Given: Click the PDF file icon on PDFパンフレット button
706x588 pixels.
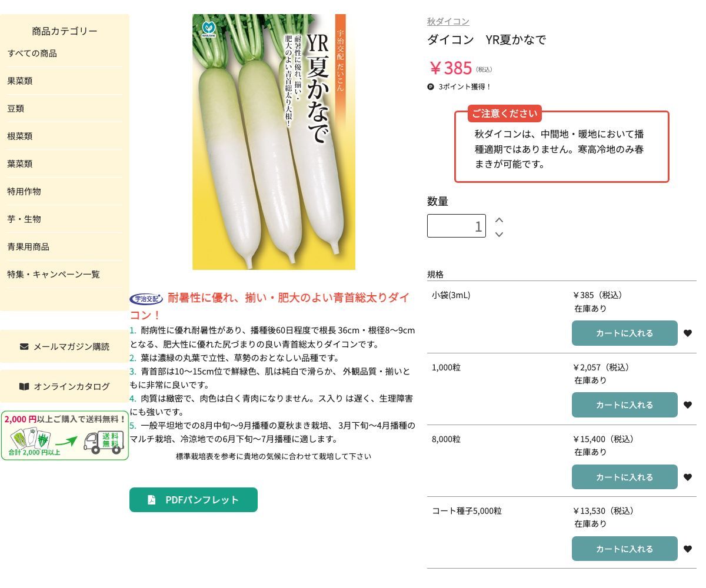Looking at the screenshot, I should [x=151, y=500].
